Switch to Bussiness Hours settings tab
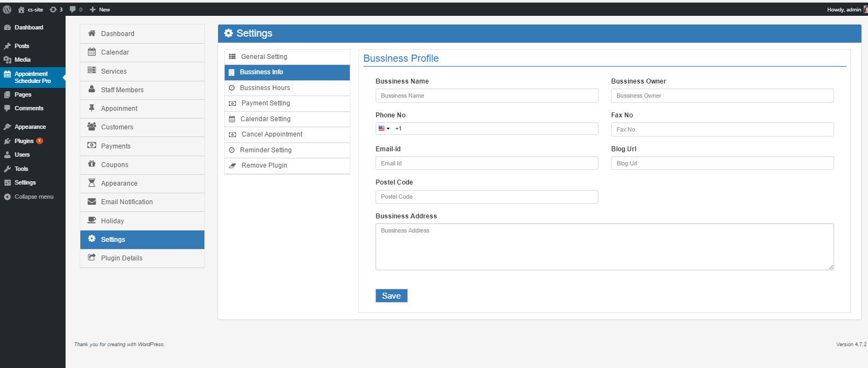The image size is (868, 368). [x=265, y=88]
